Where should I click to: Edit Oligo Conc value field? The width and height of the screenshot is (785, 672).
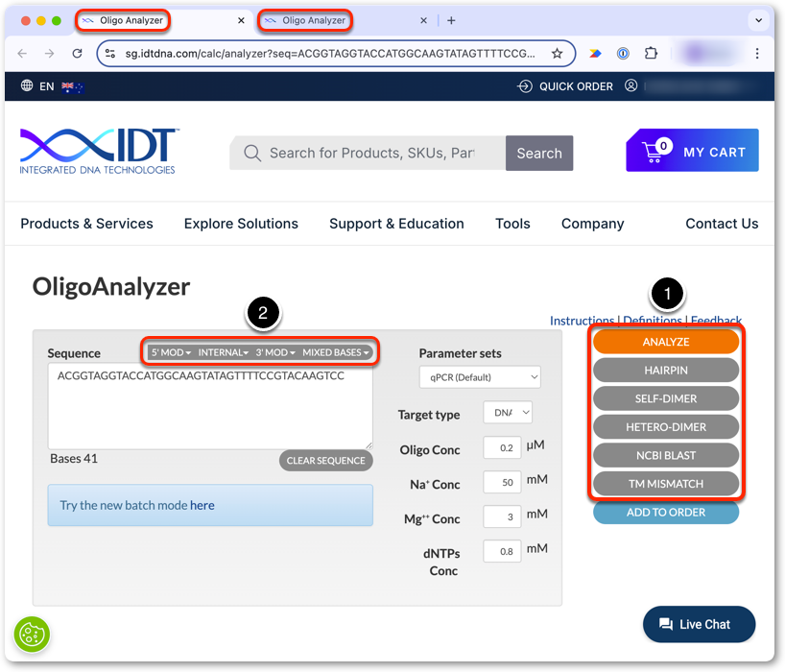pyautogui.click(x=502, y=447)
